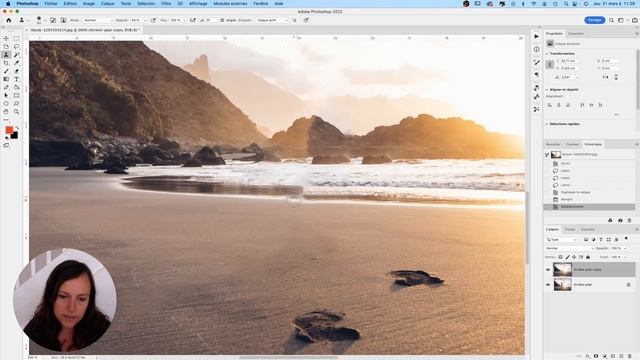
Task: Click the Déverrouiller history state
Action: click(x=589, y=207)
